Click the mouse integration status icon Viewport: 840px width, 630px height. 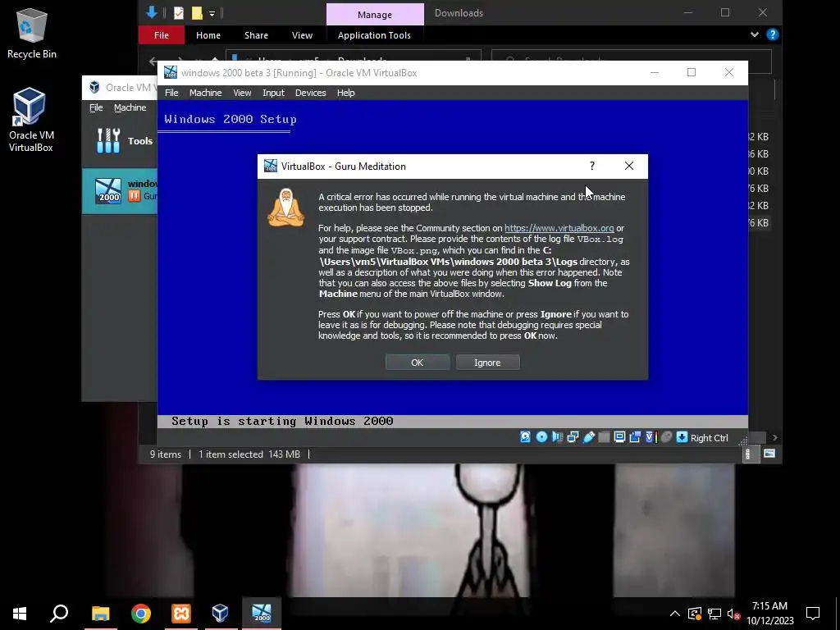tap(666, 437)
